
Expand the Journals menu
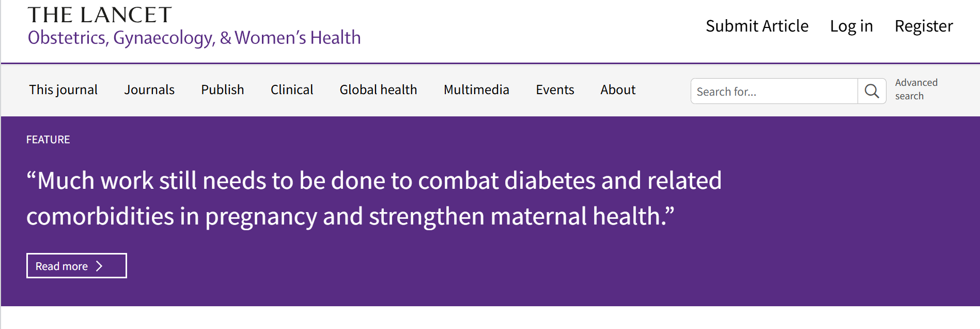click(149, 89)
